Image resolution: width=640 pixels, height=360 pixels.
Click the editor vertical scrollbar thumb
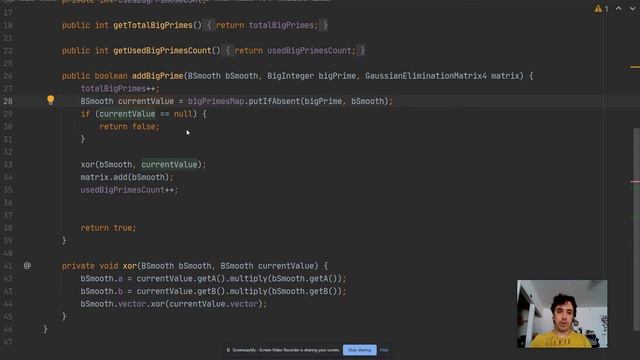[x=636, y=229]
